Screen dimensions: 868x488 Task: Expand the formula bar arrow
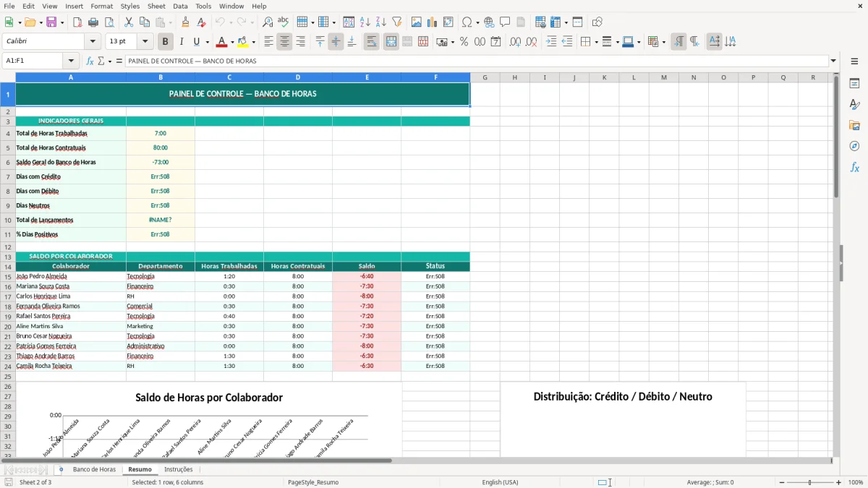[833, 61]
